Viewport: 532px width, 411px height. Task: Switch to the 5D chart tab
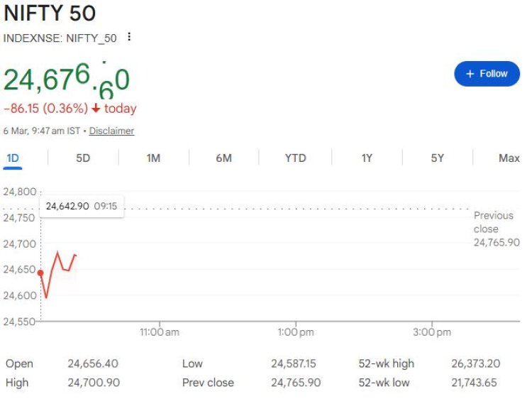(x=83, y=158)
